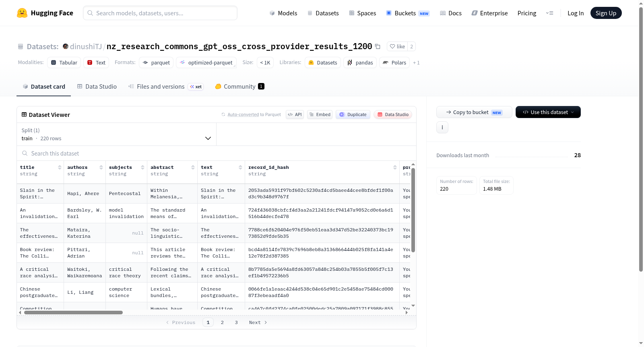Select the Datasets library tag
The height and width of the screenshot is (347, 644).
[x=323, y=62]
